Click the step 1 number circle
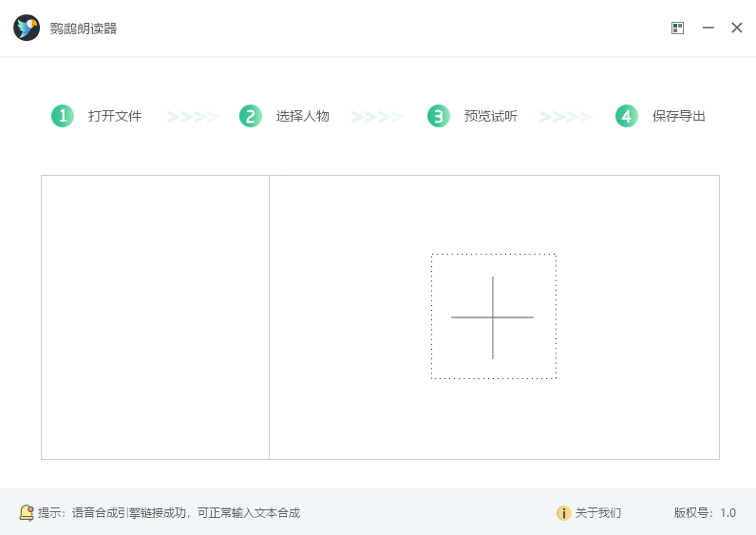This screenshot has height=535, width=756. (62, 116)
